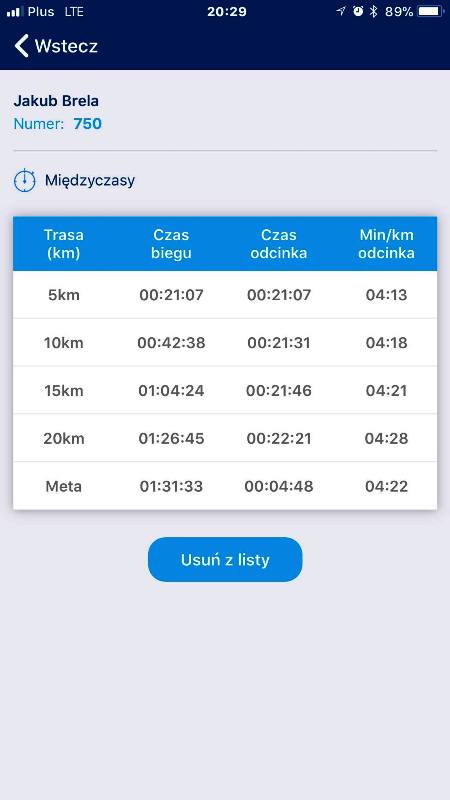
Task: Click the Usuń z listy button
Action: point(225,559)
